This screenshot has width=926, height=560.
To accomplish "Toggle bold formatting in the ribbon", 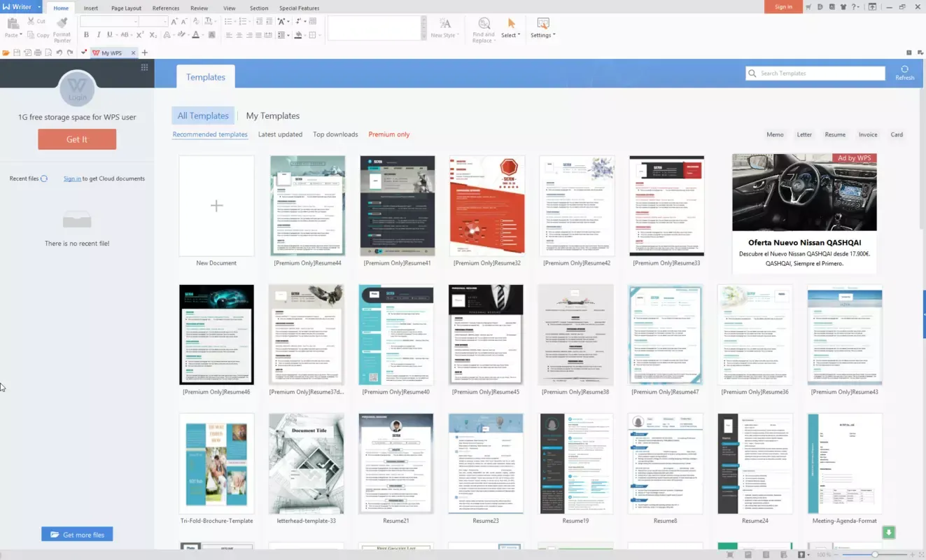I will pyautogui.click(x=86, y=35).
